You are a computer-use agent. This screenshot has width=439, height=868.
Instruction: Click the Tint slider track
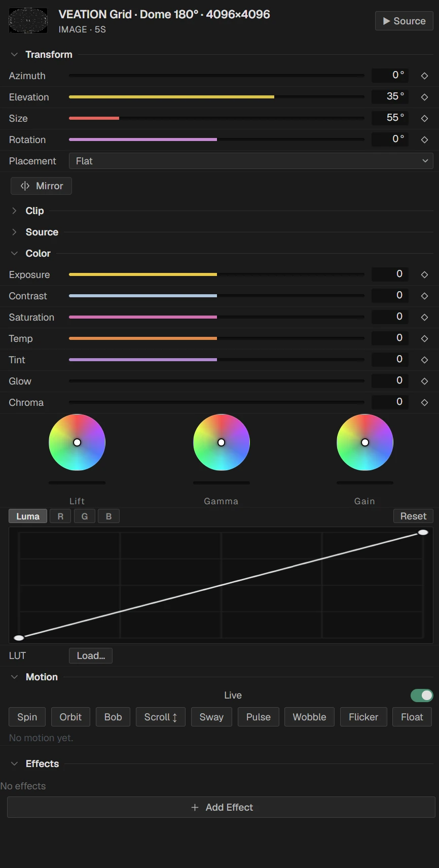[216, 360]
